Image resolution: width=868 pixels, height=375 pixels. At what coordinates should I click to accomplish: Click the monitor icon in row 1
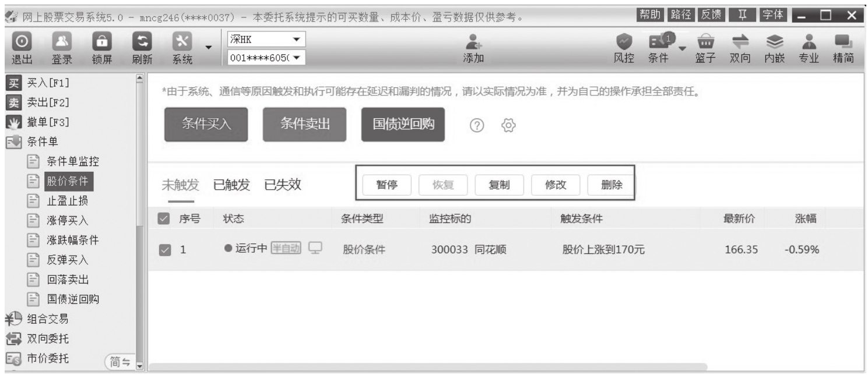[315, 249]
